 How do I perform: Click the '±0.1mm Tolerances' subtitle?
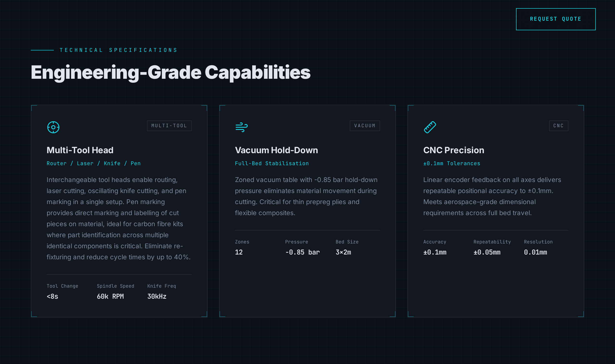click(x=452, y=163)
